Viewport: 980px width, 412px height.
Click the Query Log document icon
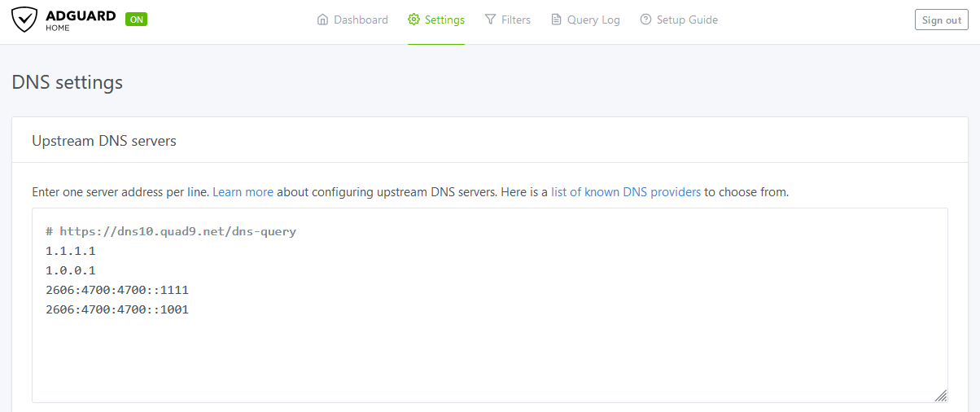click(x=557, y=20)
